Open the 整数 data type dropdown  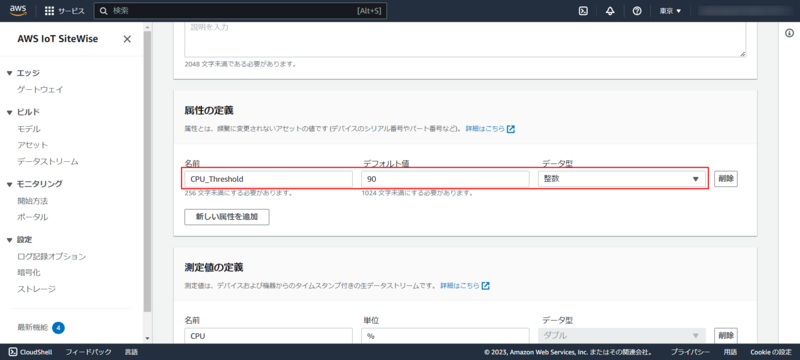point(621,179)
